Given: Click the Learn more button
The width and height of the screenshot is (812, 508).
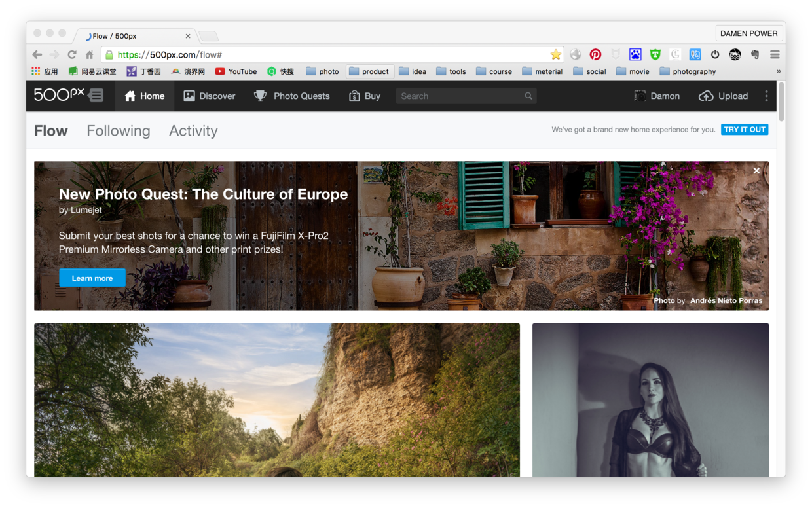Looking at the screenshot, I should (92, 278).
